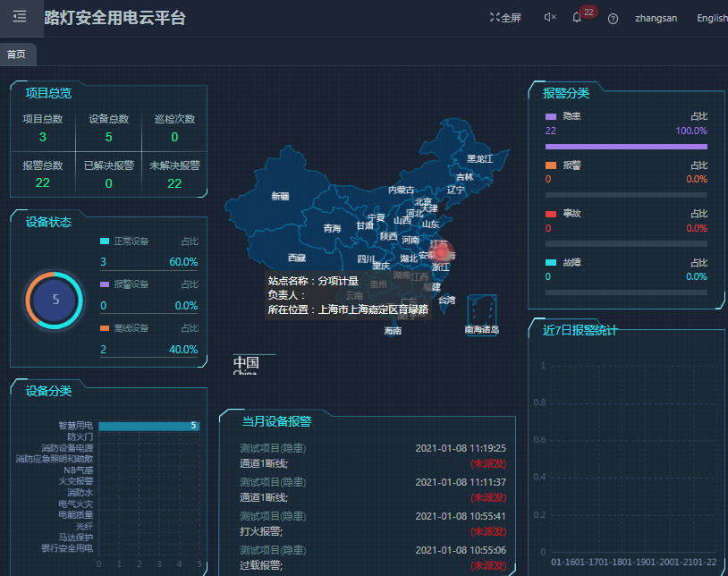Open the zhangsan user menu
The height and width of the screenshot is (576, 728).
coord(656,18)
